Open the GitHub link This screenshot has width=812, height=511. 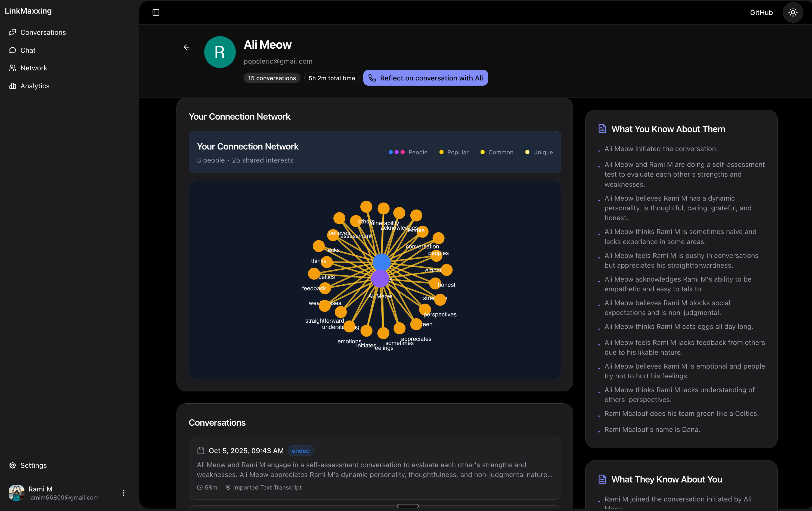tap(761, 13)
